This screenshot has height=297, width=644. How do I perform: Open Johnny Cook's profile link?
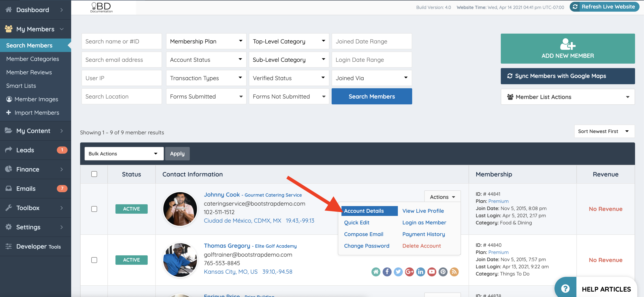(x=222, y=194)
